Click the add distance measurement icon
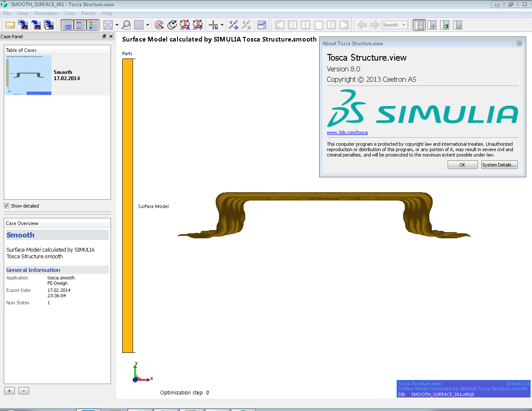532x411 pixels. click(x=234, y=25)
